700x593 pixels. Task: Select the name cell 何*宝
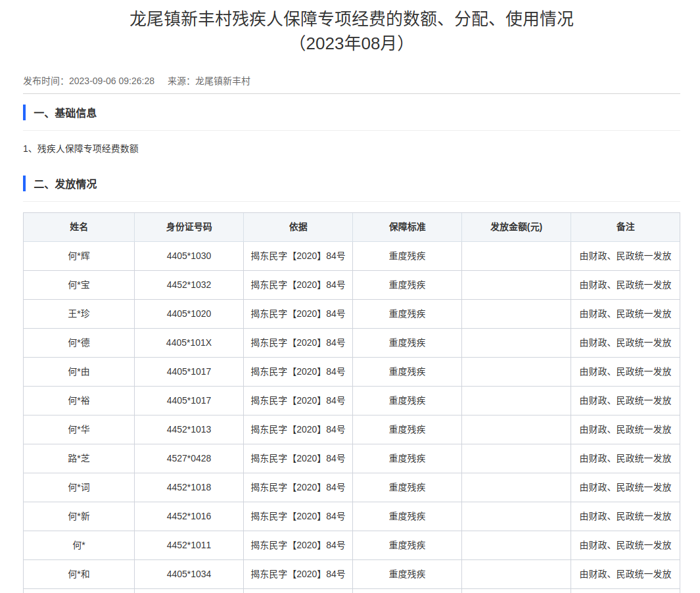[79, 285]
